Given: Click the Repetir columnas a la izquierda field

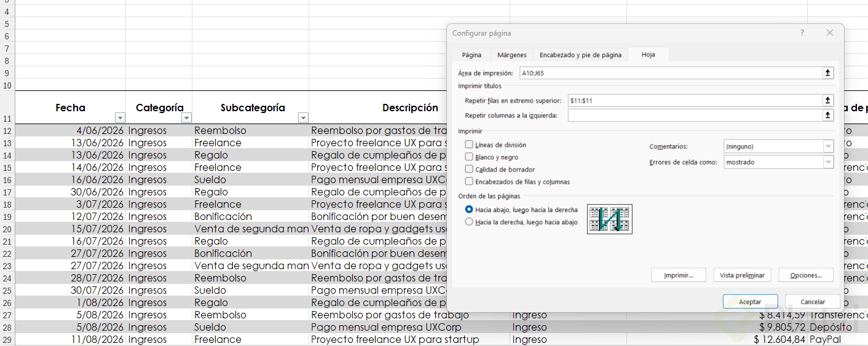Looking at the screenshot, I should pyautogui.click(x=695, y=115).
